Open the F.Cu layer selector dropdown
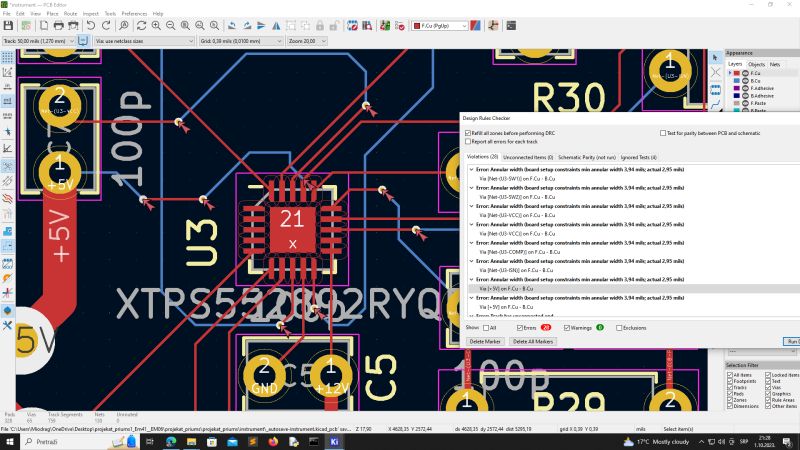 click(440, 26)
